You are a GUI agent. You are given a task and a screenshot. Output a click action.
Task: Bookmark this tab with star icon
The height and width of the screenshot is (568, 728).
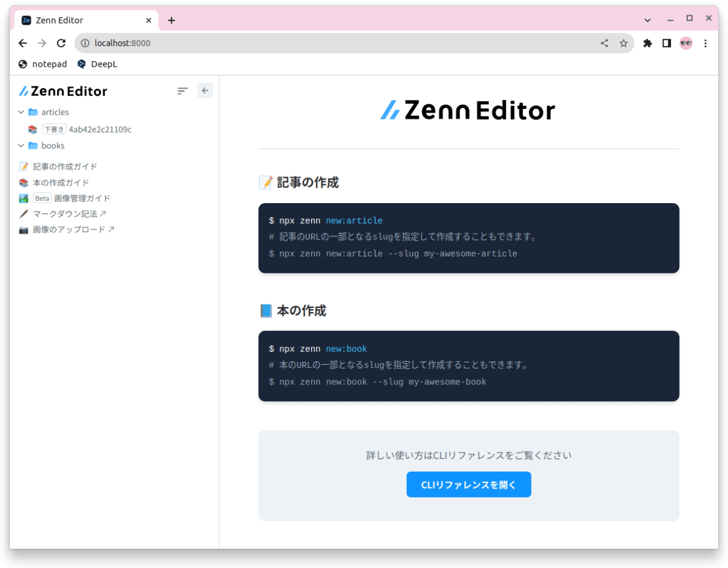coord(623,43)
